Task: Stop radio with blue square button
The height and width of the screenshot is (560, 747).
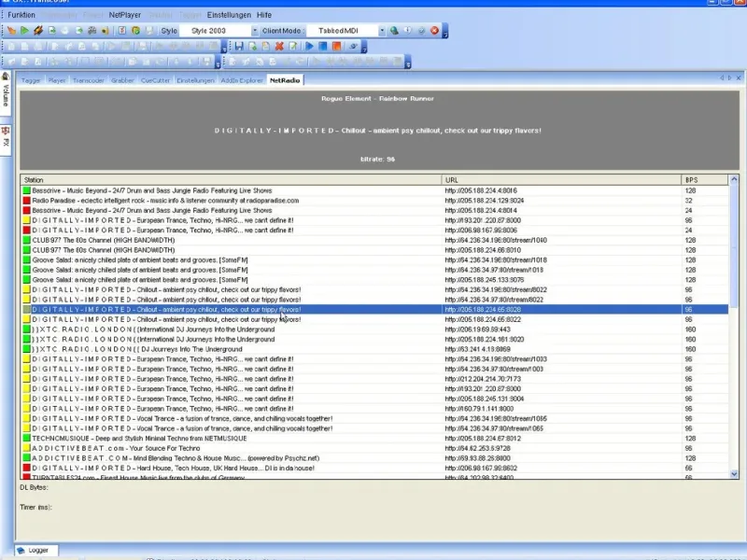Action: 323,46
